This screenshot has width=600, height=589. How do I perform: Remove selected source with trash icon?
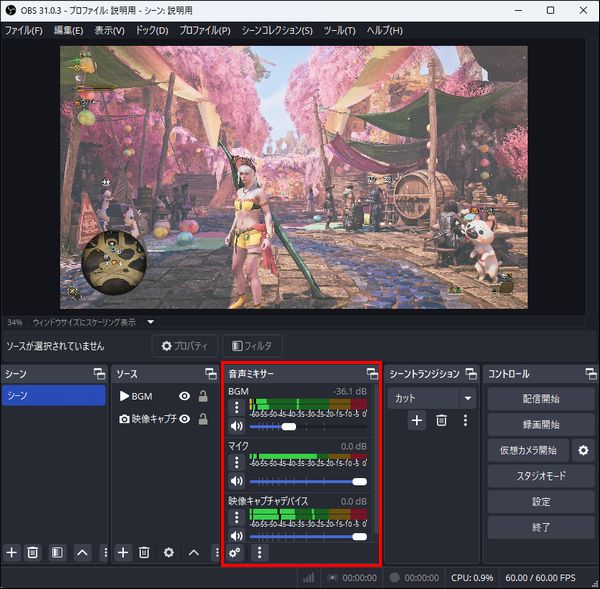click(144, 552)
